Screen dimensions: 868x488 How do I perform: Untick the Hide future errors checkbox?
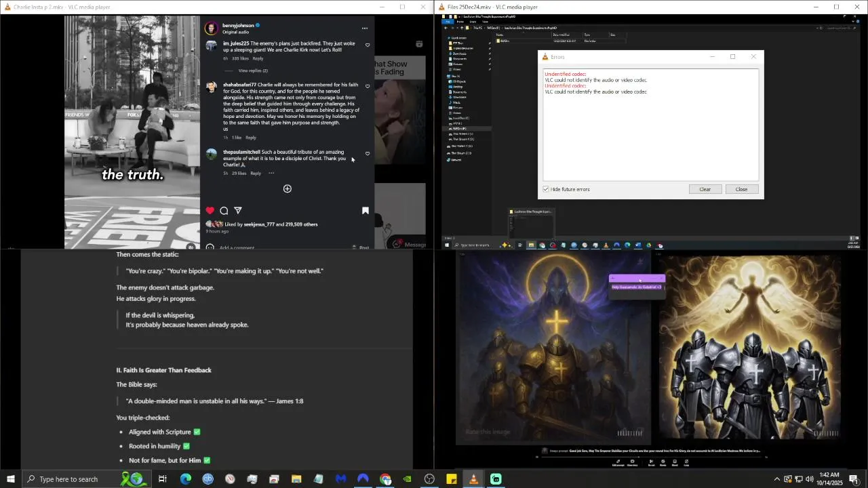[x=546, y=189]
